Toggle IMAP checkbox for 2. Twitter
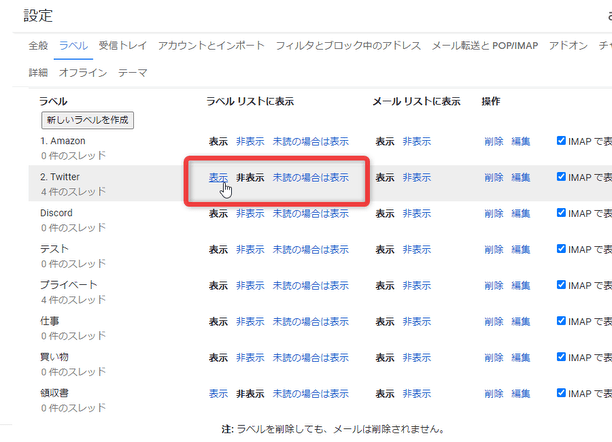This screenshot has height=442, width=612. [x=561, y=176]
